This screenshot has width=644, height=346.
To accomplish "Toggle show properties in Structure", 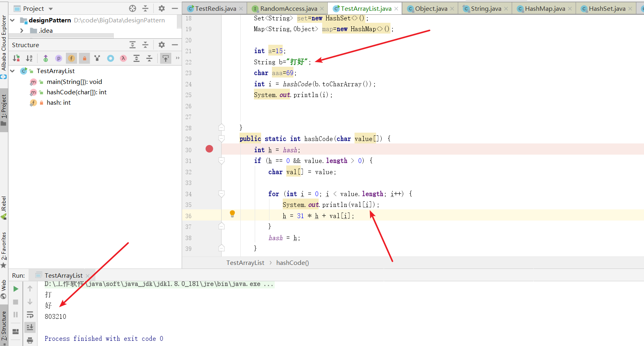I will (x=59, y=58).
